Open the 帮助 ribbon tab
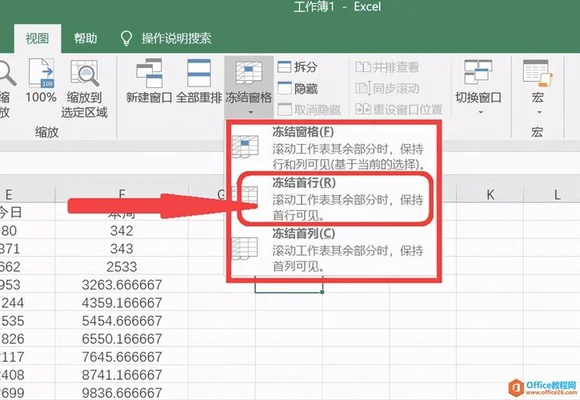The height and width of the screenshot is (400, 580). 85,38
